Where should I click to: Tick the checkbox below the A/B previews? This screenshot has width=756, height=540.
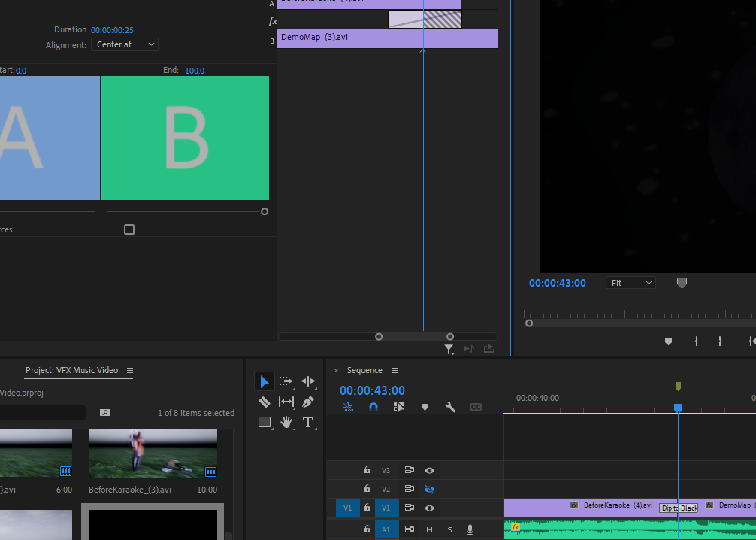129,229
